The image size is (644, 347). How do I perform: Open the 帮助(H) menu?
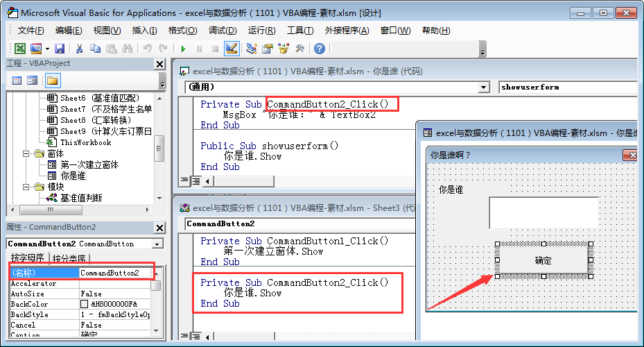436,31
